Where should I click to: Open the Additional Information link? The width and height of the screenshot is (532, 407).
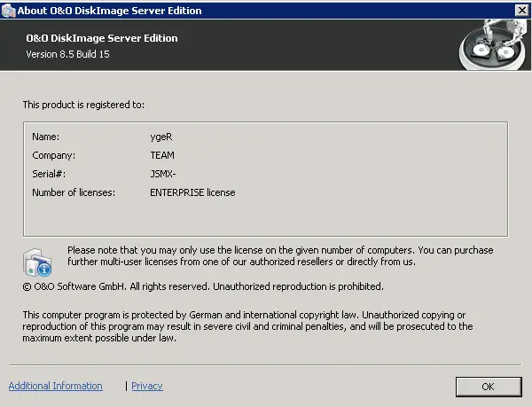[x=56, y=386]
